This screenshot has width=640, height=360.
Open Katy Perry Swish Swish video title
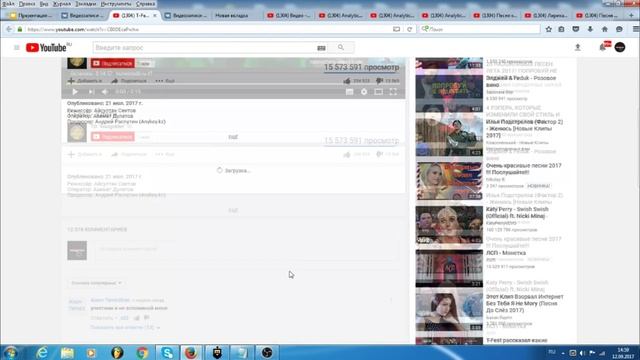pos(517,213)
